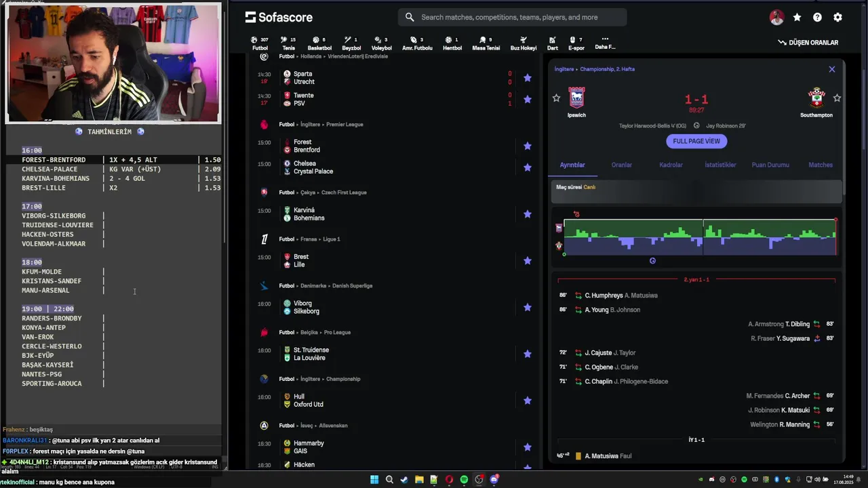Click the streamer webcam thumbnail
The height and width of the screenshot is (488, 868).
coord(113,63)
